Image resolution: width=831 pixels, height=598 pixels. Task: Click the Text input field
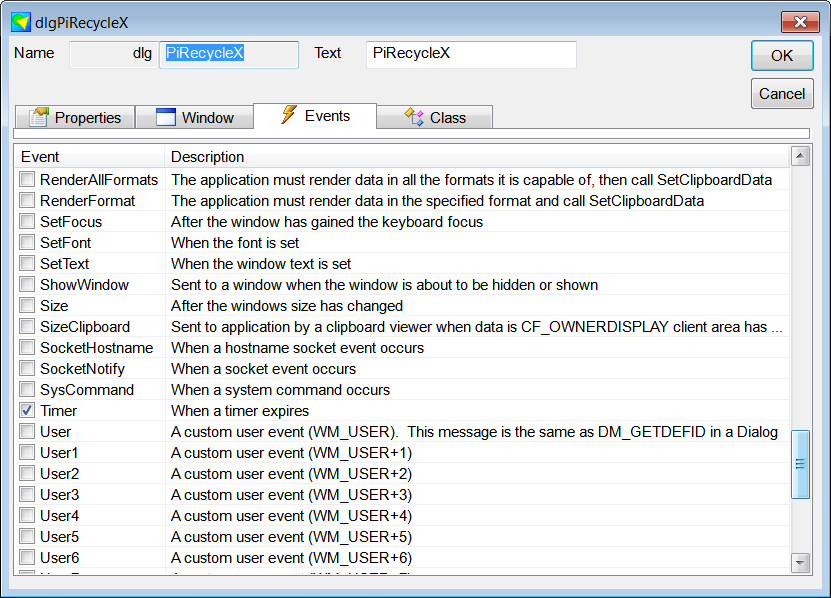(471, 55)
